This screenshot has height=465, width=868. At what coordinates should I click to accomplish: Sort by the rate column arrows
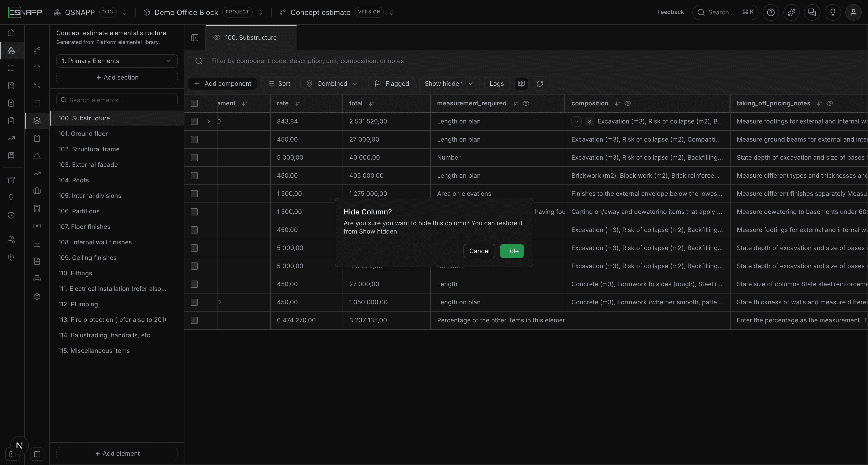[298, 103]
